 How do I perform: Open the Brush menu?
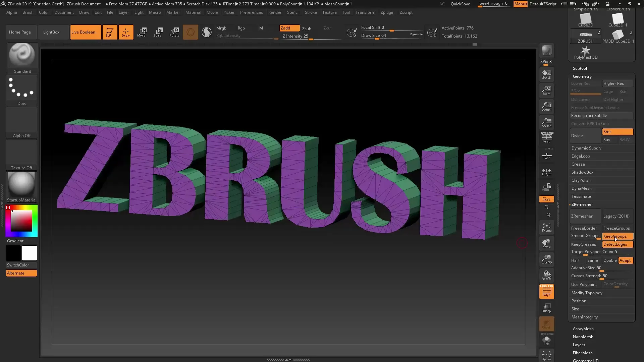28,12
